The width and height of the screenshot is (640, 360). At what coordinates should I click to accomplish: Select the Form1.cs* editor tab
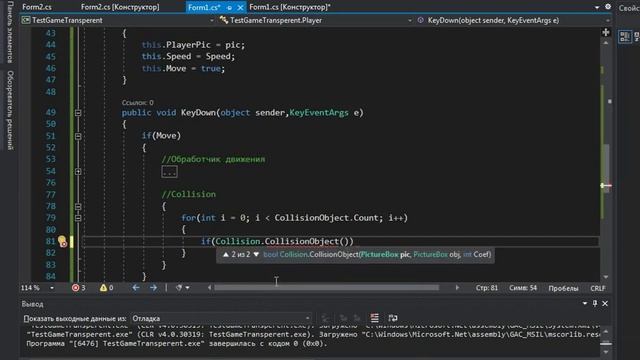tap(204, 7)
